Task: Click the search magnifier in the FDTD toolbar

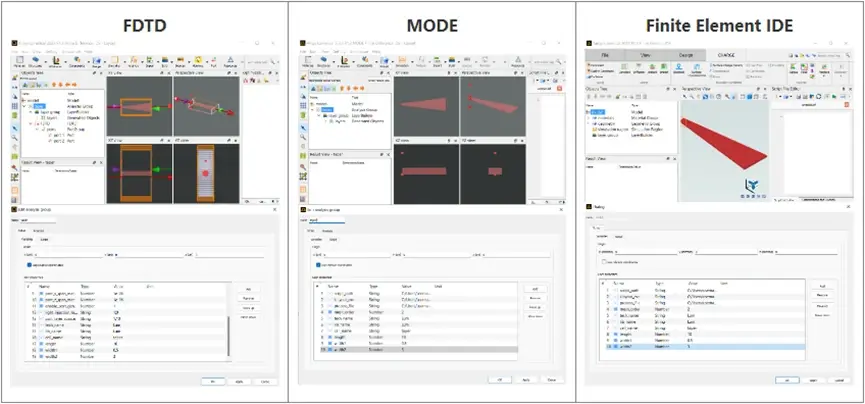Action: (x=273, y=62)
